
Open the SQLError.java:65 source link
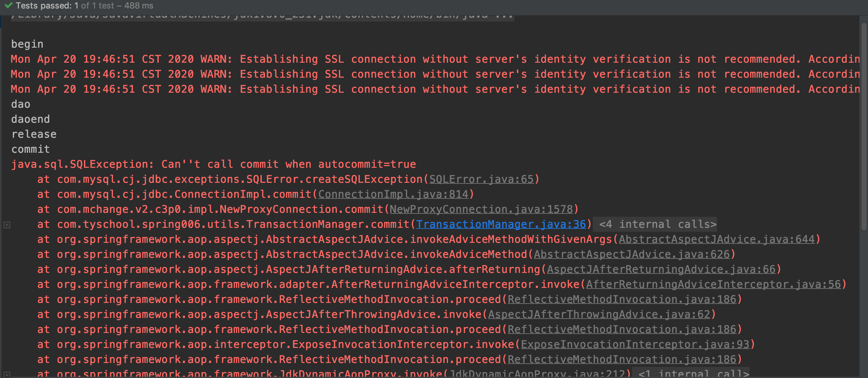tap(481, 179)
